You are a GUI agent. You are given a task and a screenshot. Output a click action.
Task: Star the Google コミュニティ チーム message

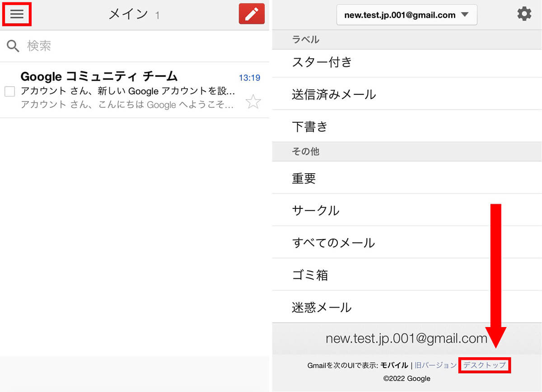coord(253,101)
